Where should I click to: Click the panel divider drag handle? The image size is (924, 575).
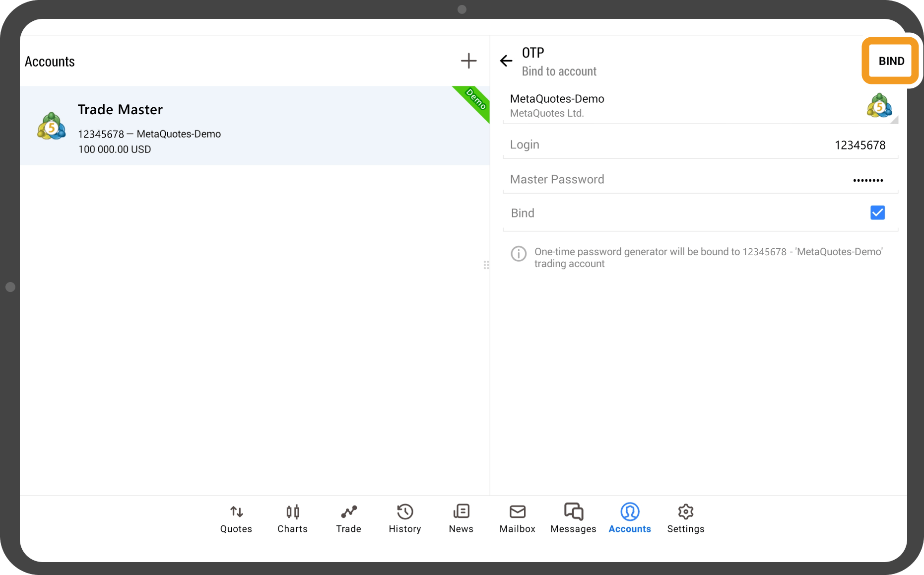[x=486, y=265]
